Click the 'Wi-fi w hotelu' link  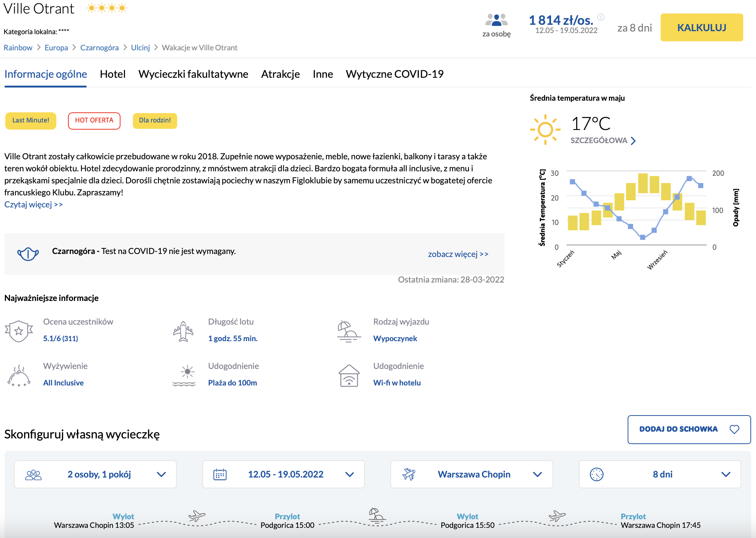(397, 383)
